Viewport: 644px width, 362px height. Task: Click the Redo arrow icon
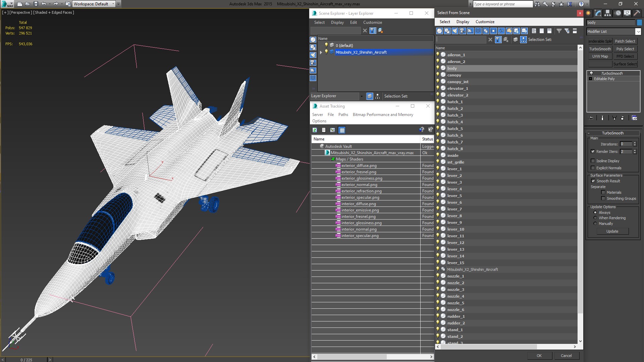[56, 4]
